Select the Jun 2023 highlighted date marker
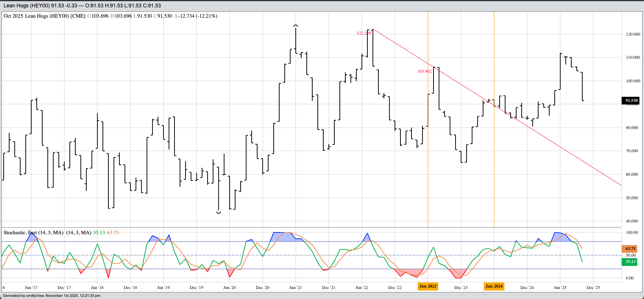 [428, 286]
